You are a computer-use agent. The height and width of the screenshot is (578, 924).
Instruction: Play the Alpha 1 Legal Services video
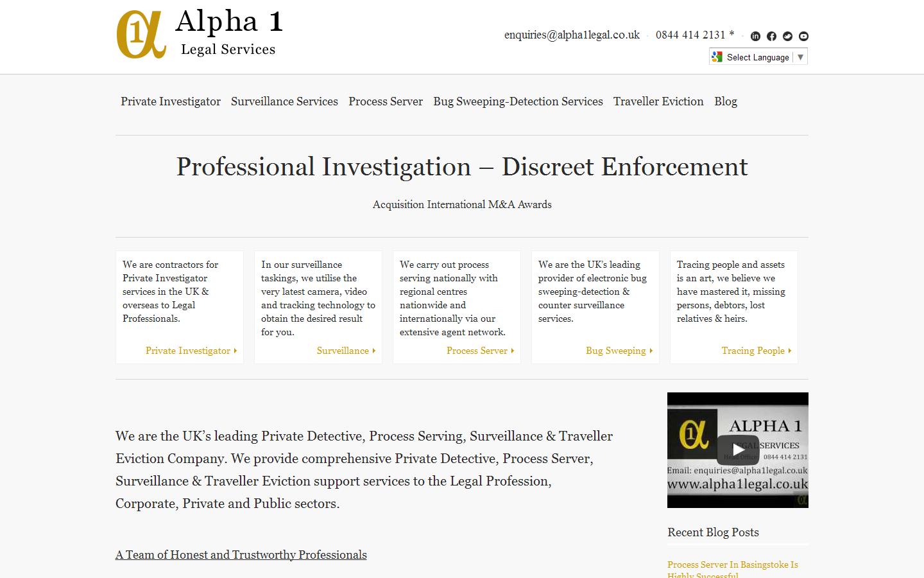(737, 450)
